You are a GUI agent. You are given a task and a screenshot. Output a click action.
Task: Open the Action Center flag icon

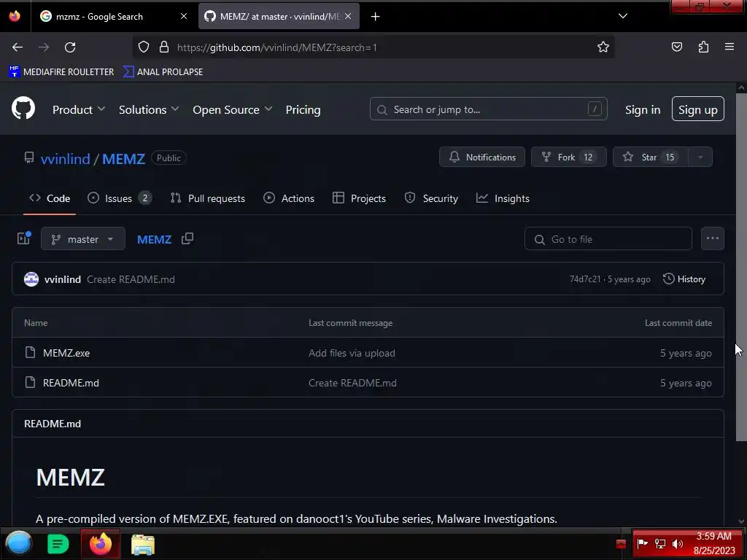tap(642, 544)
